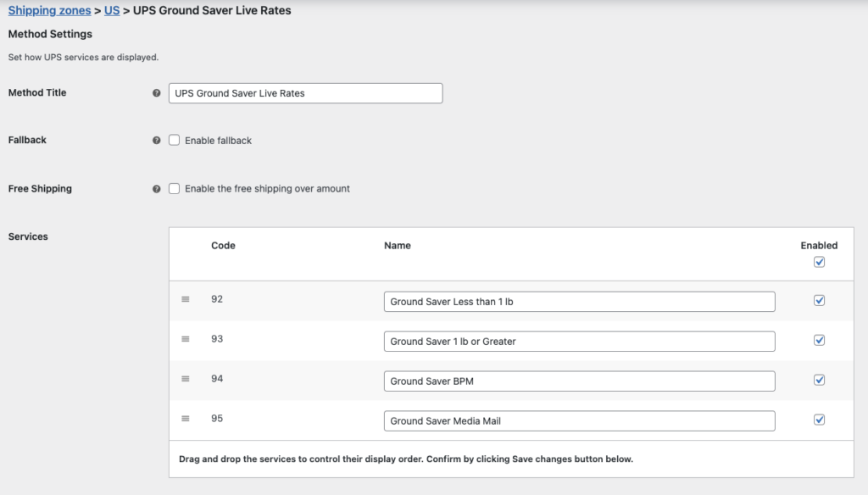Disable the Ground Saver Media Mail service

(x=820, y=420)
